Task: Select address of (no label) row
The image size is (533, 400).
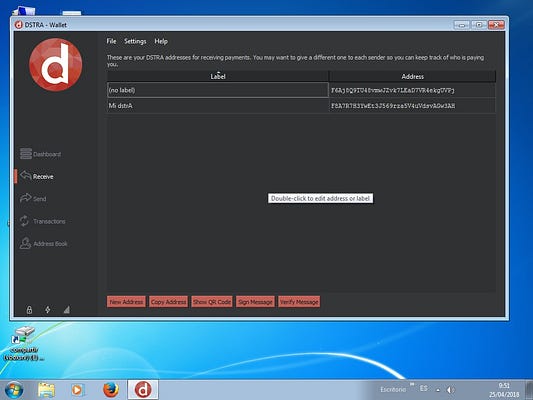Action: [412, 90]
